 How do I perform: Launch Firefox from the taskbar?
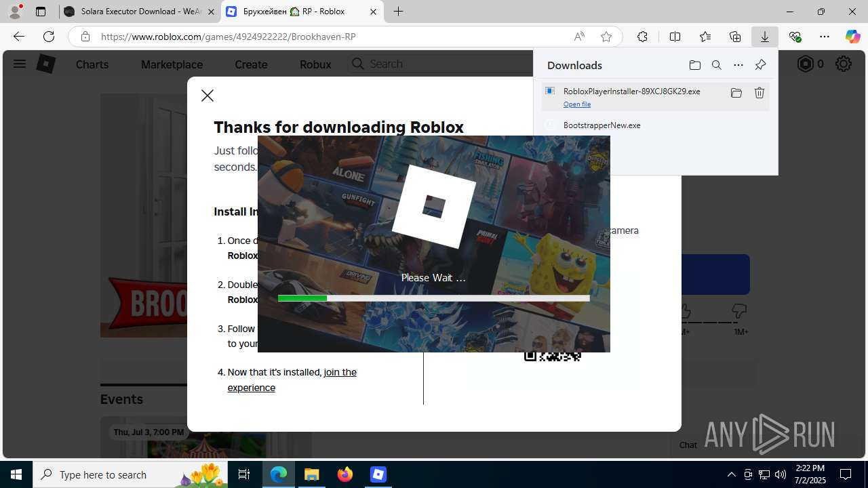tap(345, 474)
